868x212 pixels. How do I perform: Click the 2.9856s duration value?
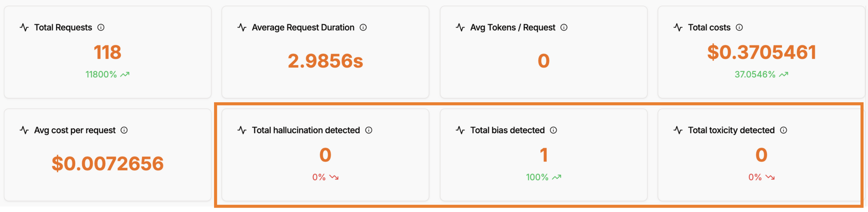tap(326, 61)
